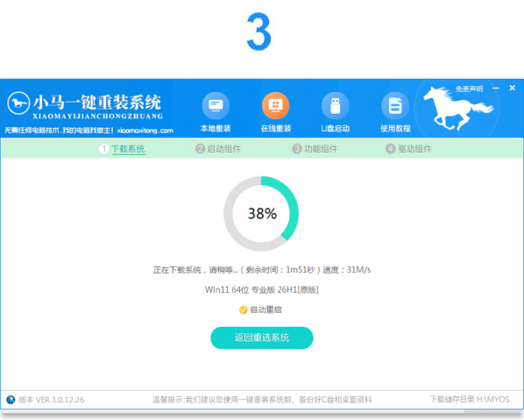
Task: Click the 小马一键重装系统 title text
Action: pyautogui.click(x=97, y=103)
